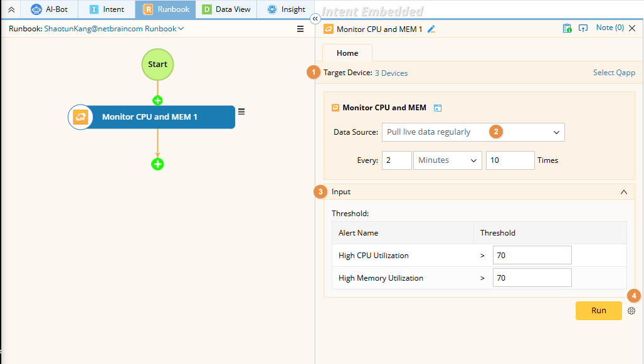Open the runbook hamburger menu
This screenshot has height=364, width=644.
coord(300,29)
